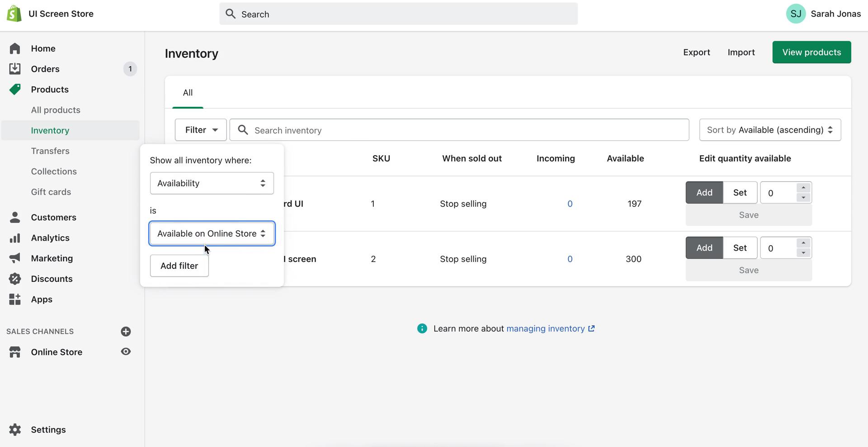Click the Orders inbox icon

coord(15,69)
